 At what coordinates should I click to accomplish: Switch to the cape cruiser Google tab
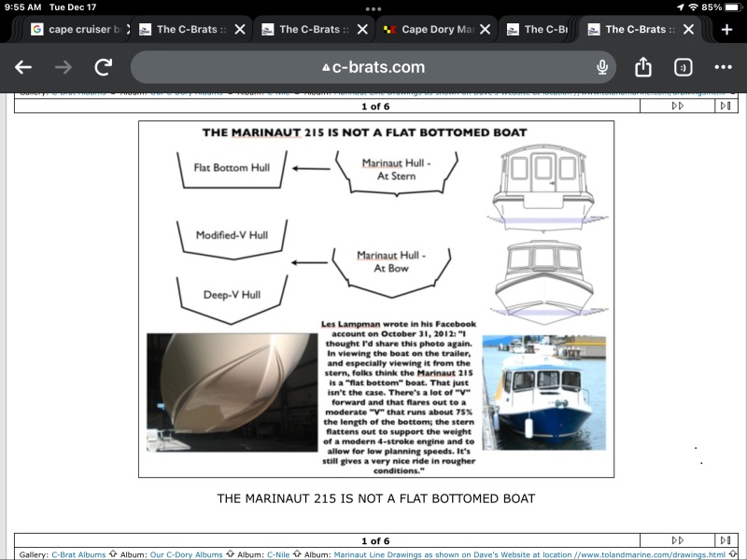pos(78,30)
